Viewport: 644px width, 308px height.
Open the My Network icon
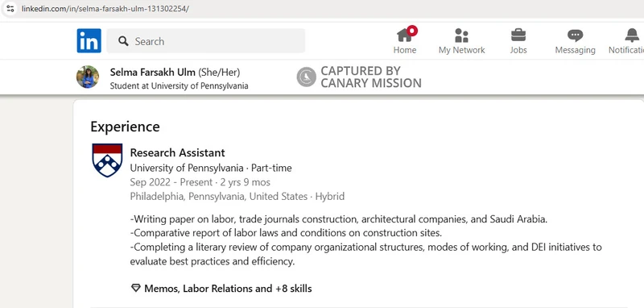461,35
